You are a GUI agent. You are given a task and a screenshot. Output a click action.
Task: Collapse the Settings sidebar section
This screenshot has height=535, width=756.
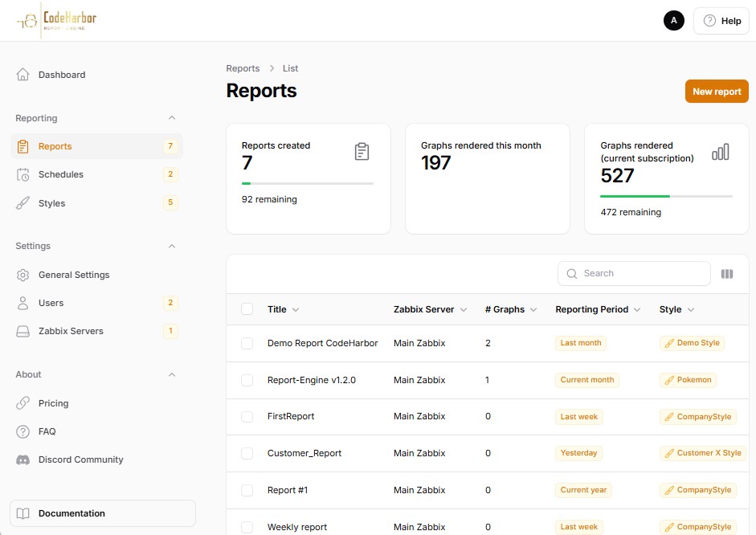click(172, 247)
